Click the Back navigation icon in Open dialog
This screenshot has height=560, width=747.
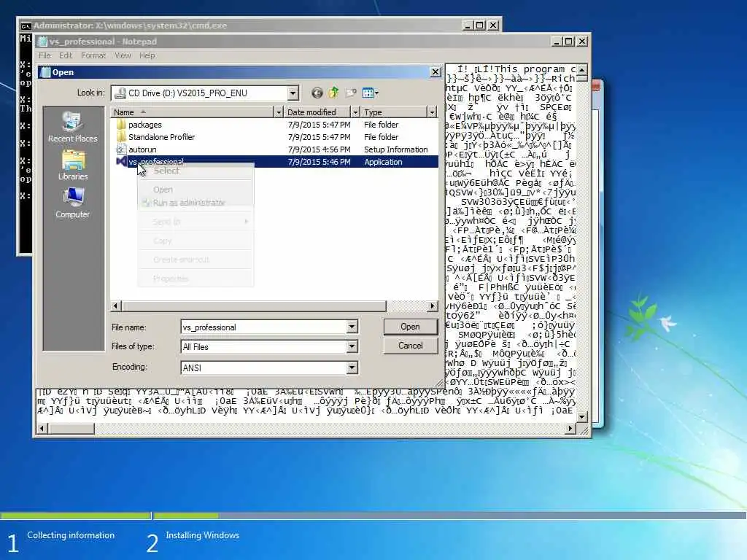317,93
